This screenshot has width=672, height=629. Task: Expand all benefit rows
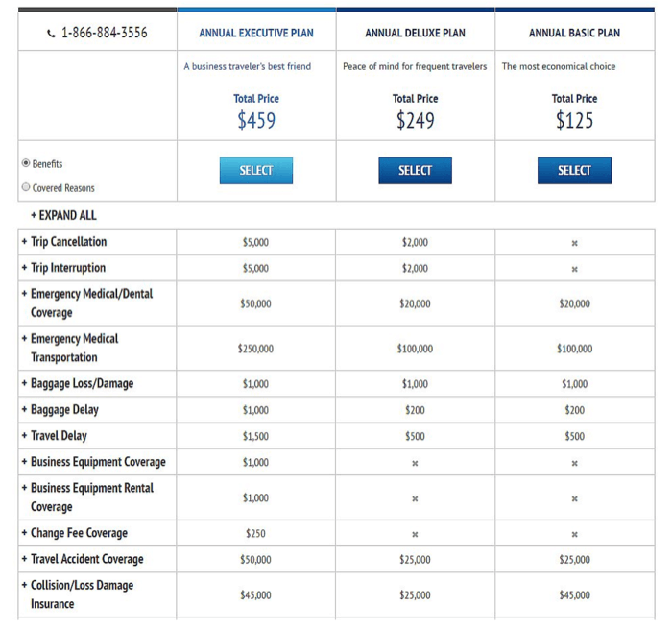[x=63, y=215]
